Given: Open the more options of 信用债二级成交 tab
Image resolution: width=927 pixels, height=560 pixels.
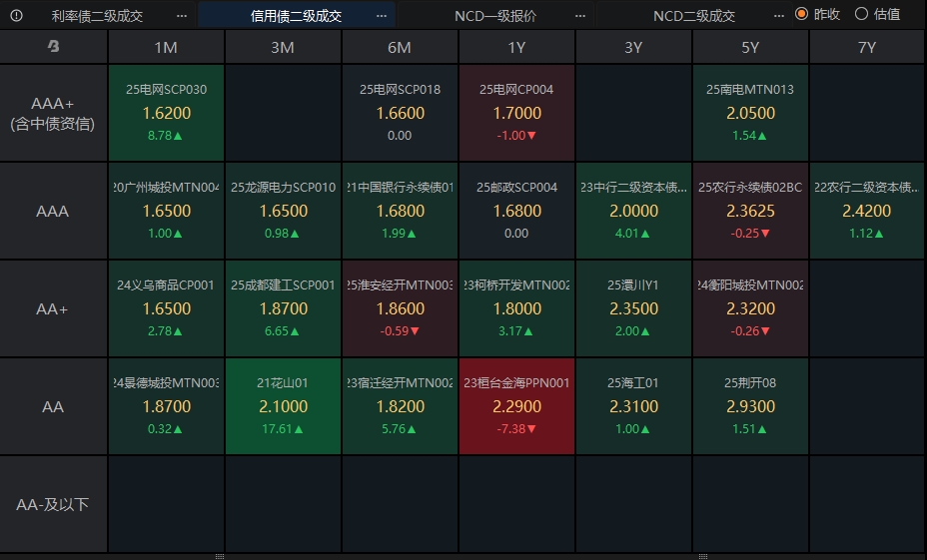Looking at the screenshot, I should (x=382, y=15).
